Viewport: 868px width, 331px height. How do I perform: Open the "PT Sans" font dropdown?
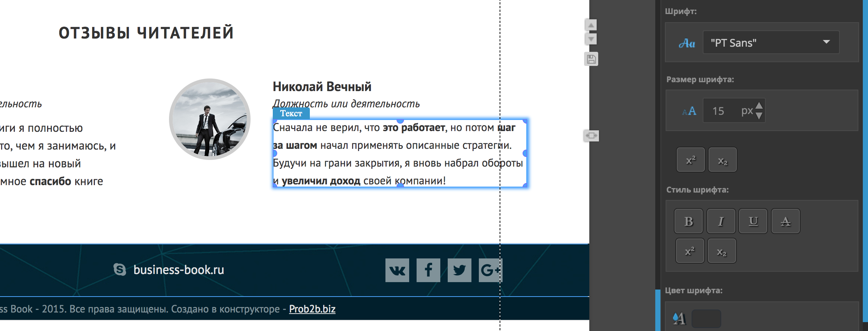tap(771, 43)
